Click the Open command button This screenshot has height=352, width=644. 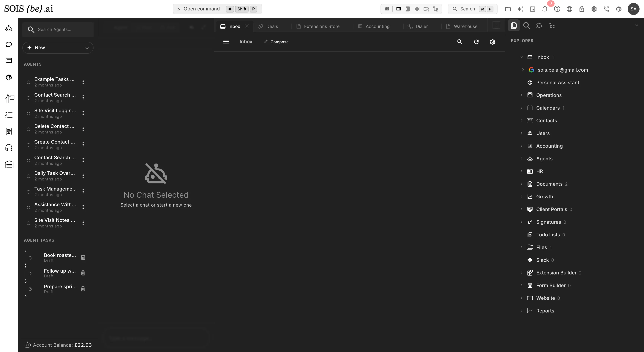click(x=217, y=9)
